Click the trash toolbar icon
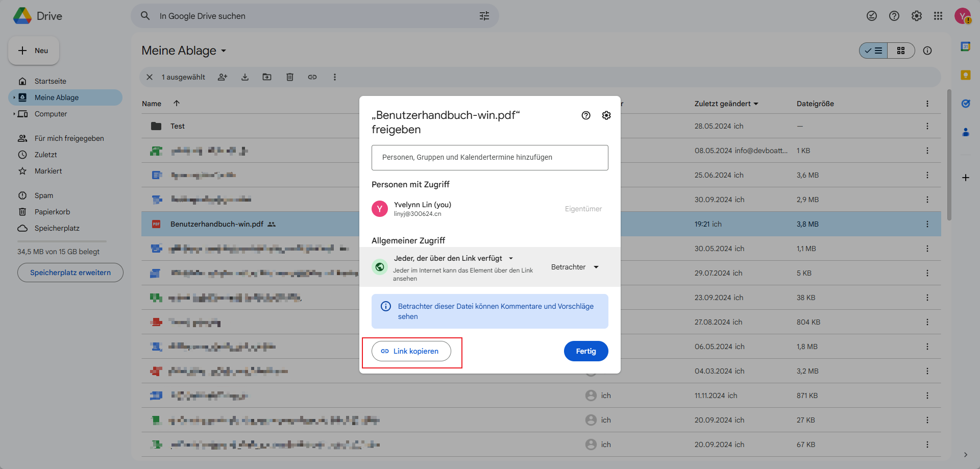This screenshot has width=980, height=469. coord(290,77)
